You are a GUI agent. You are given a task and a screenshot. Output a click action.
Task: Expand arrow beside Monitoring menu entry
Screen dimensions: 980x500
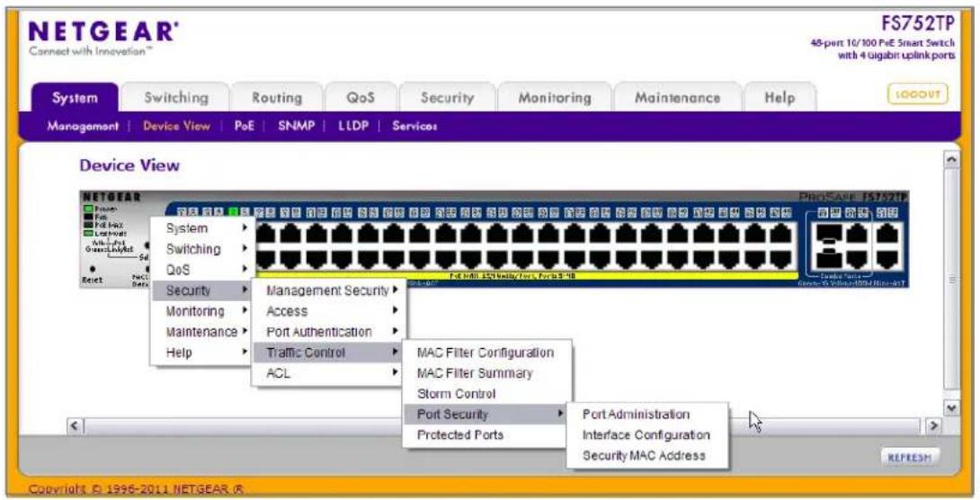[x=245, y=310]
